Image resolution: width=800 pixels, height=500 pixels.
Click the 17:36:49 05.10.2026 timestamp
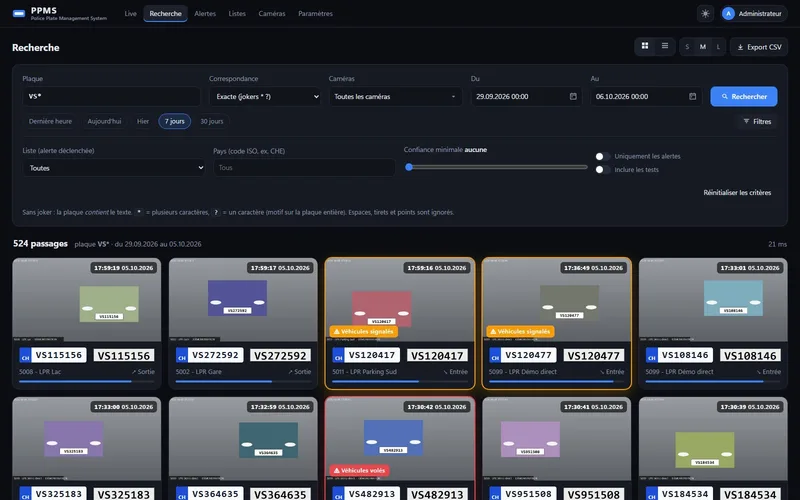click(x=593, y=268)
